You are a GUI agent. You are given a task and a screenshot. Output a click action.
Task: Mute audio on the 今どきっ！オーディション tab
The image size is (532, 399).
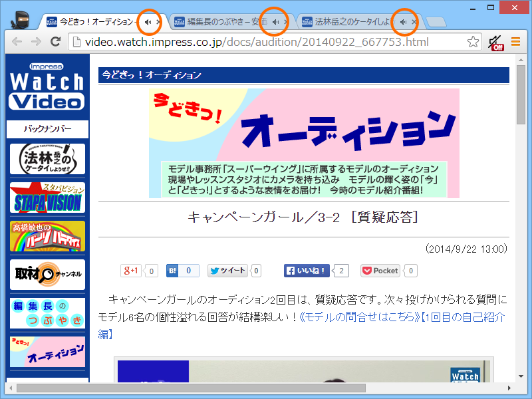coord(149,21)
